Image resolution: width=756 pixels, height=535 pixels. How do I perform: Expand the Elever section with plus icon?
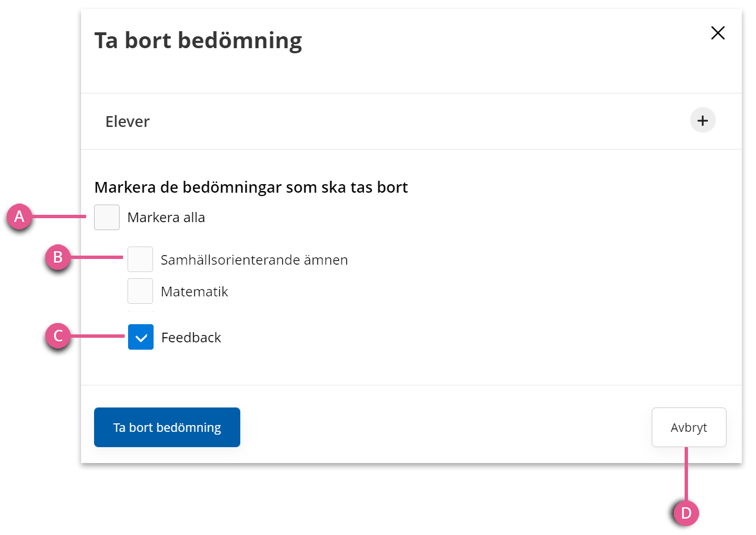703,120
